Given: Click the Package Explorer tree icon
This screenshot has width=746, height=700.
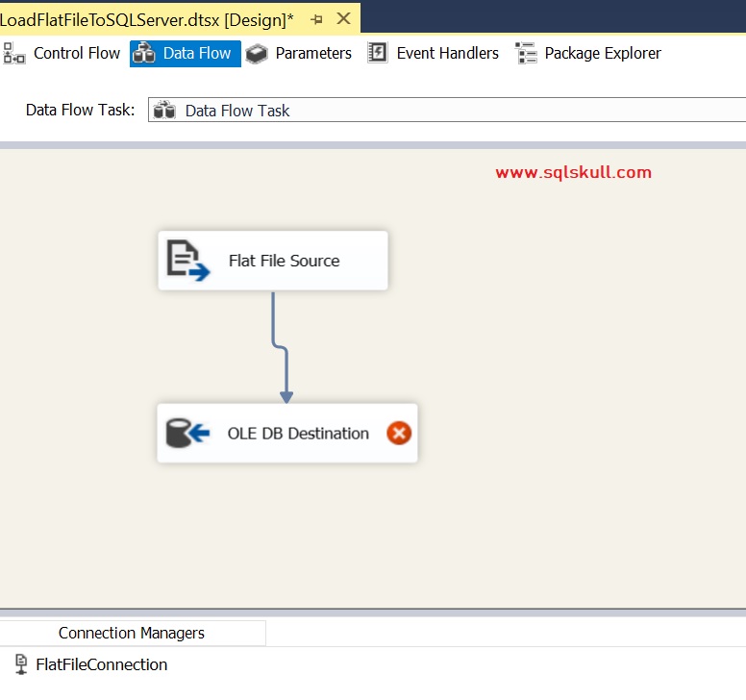Looking at the screenshot, I should click(526, 53).
